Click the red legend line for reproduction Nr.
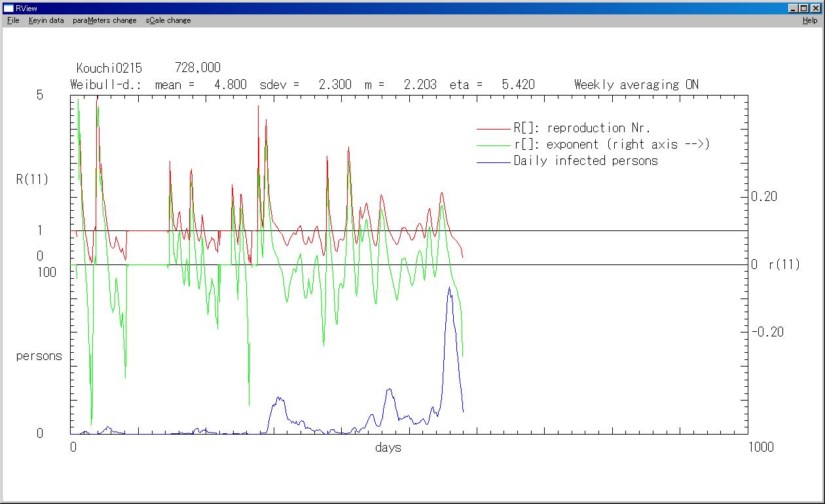The width and height of the screenshot is (825, 504). (493, 129)
